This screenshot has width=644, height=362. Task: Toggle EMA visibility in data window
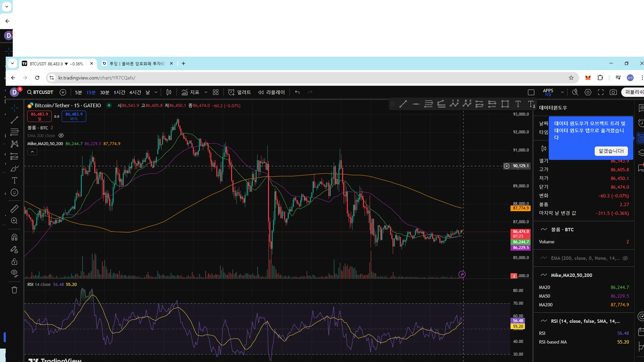625,258
